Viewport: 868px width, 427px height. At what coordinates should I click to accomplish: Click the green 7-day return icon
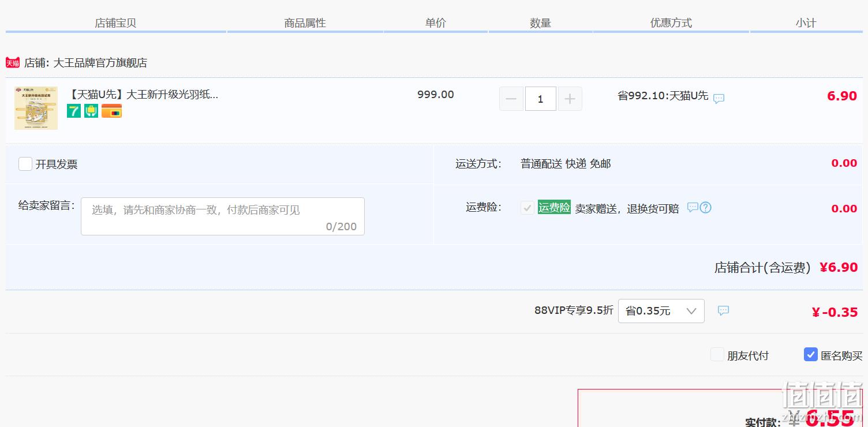point(74,111)
